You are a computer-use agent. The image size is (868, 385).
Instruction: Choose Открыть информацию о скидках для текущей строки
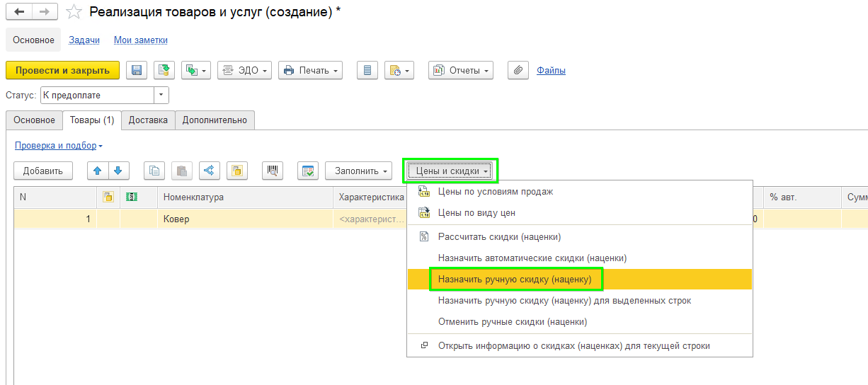[x=579, y=345]
